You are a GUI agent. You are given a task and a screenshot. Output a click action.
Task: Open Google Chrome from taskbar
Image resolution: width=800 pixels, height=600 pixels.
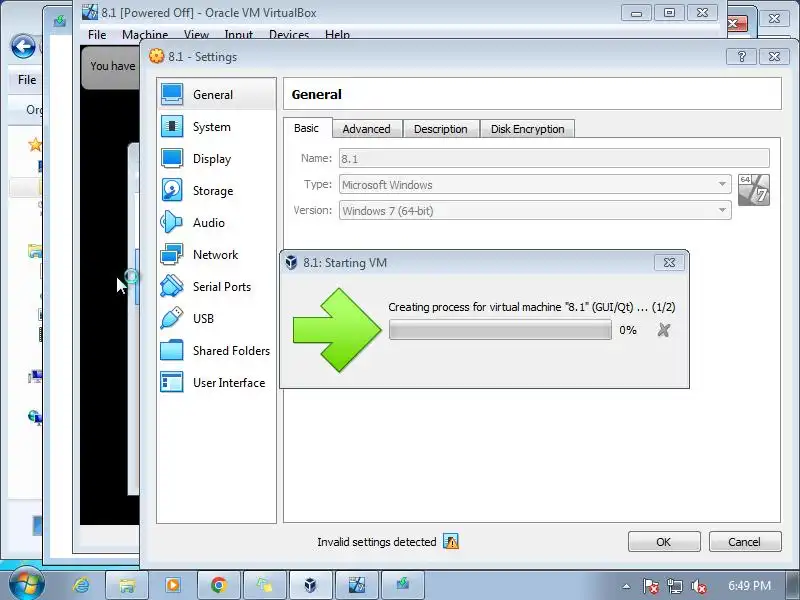coord(219,585)
